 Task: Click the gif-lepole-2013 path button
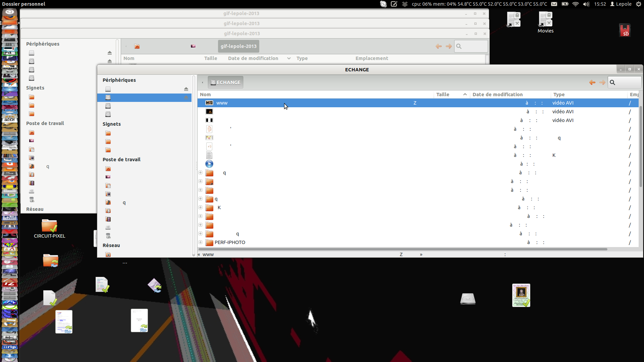tap(238, 46)
